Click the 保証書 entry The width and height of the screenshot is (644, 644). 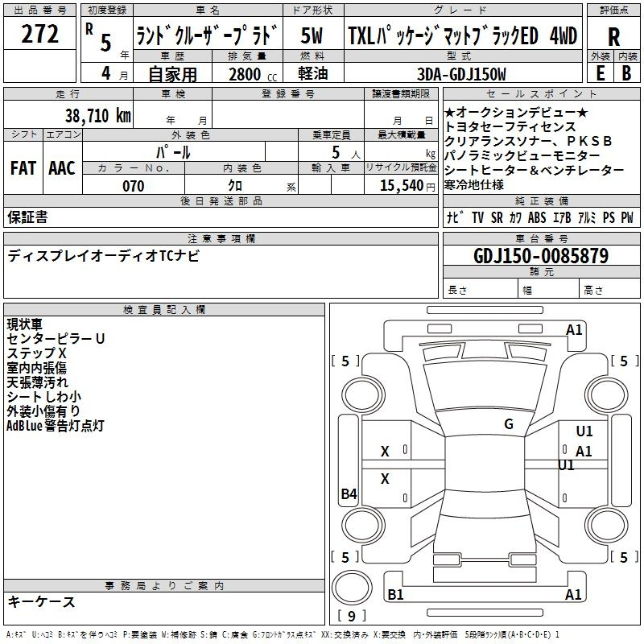coord(27,217)
